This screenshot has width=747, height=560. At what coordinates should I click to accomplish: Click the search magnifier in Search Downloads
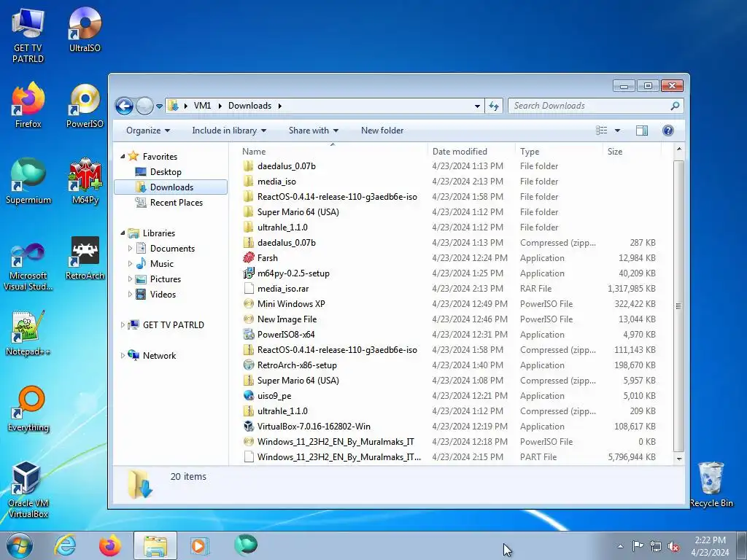(675, 106)
